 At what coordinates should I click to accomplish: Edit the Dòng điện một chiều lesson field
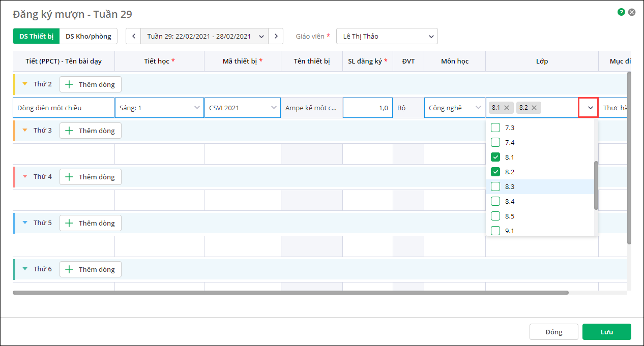pyautogui.click(x=64, y=108)
